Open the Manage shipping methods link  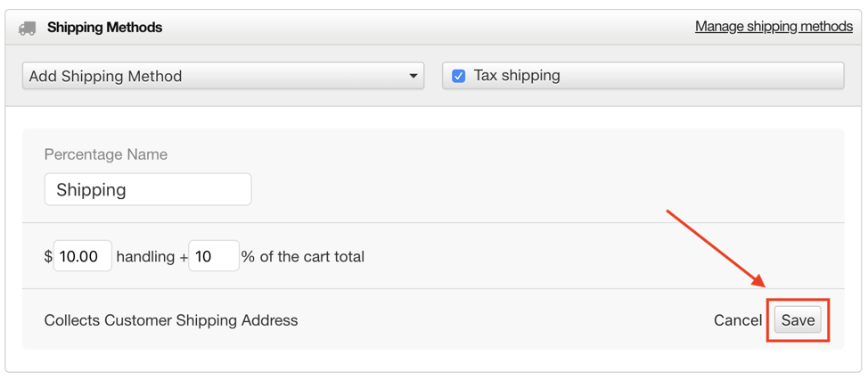(774, 26)
